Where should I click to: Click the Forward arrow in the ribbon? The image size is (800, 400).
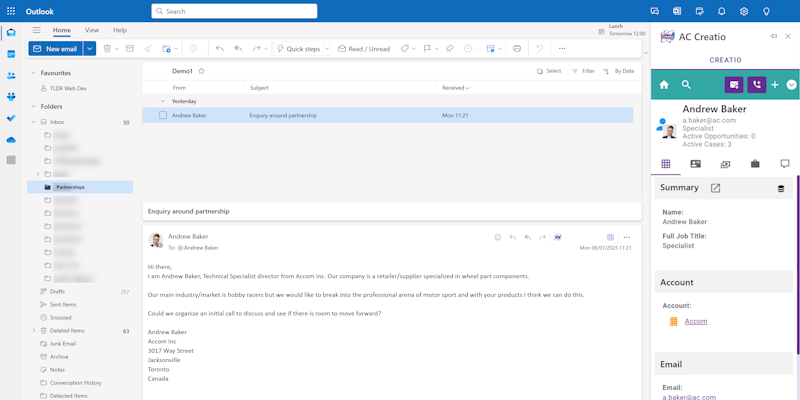256,48
